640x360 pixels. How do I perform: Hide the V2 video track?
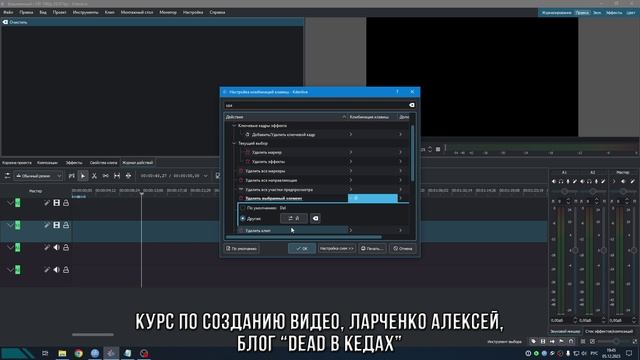pyautogui.click(x=56, y=203)
